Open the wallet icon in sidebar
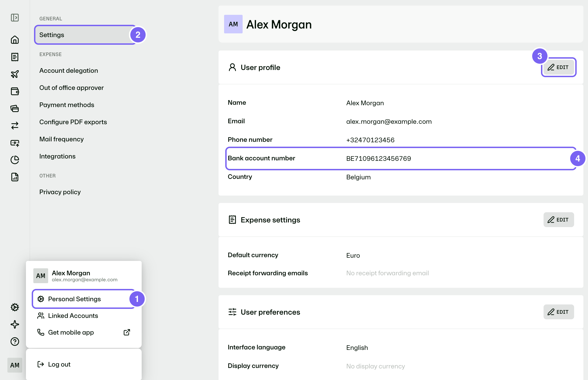 click(x=15, y=91)
